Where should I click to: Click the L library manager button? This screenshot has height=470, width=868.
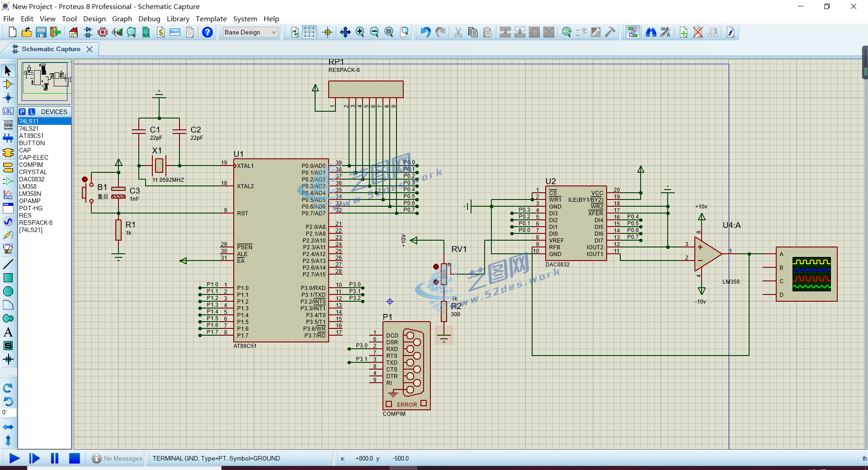[x=32, y=112]
